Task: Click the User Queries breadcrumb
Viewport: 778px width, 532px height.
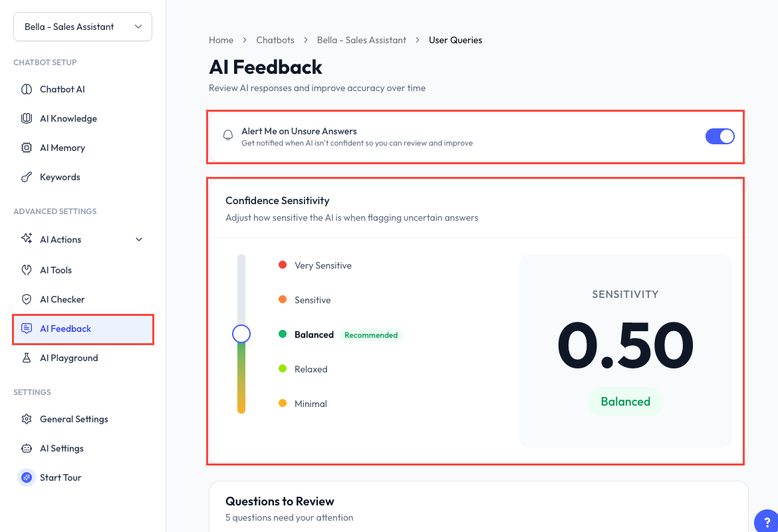Action: coord(455,40)
